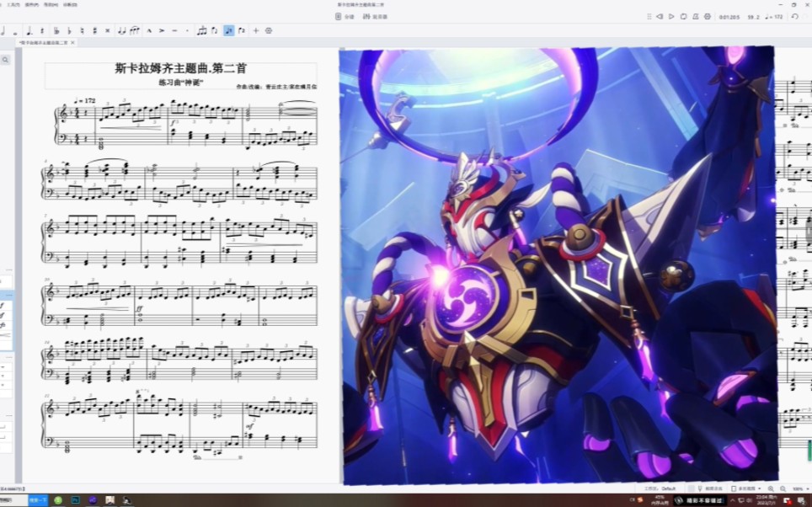Open the workspace Default selector

(660, 488)
